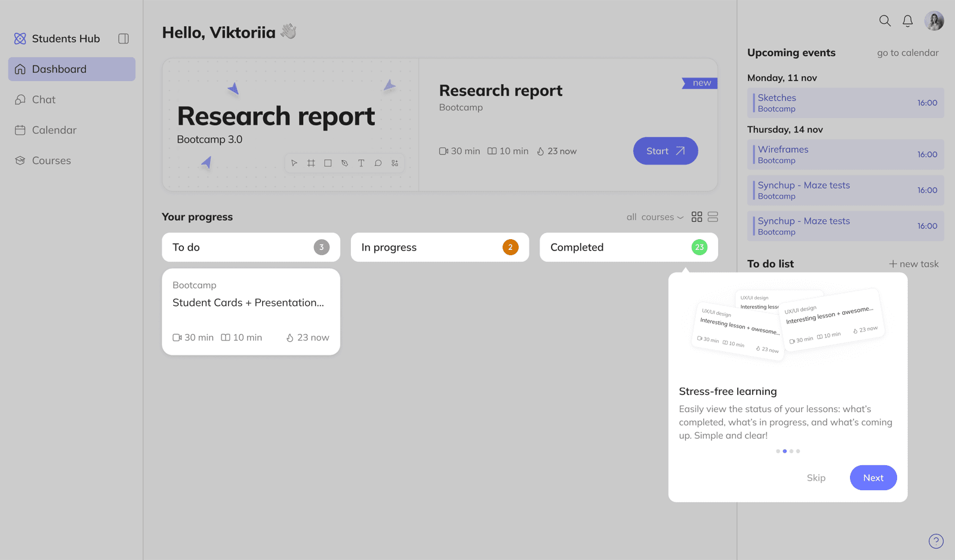Click the go to calendar link
The height and width of the screenshot is (560, 955).
(908, 53)
